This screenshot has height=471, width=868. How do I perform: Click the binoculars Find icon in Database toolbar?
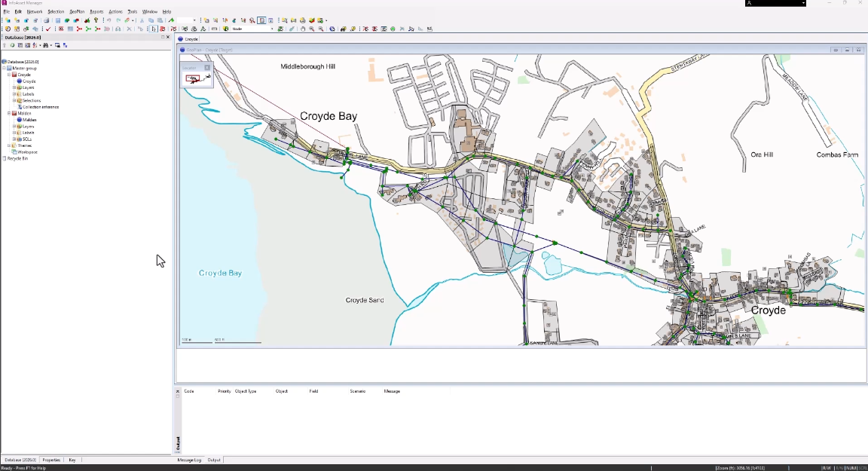(x=46, y=45)
